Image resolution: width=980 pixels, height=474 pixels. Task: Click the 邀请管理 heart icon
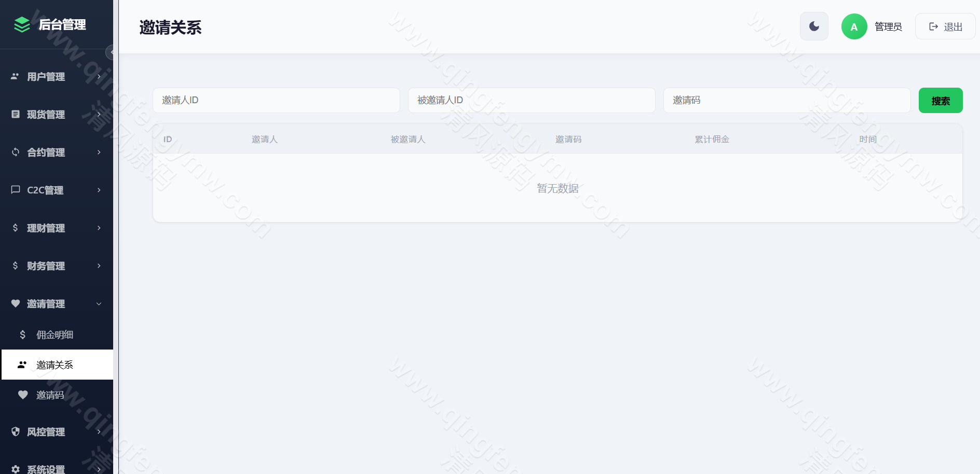16,303
